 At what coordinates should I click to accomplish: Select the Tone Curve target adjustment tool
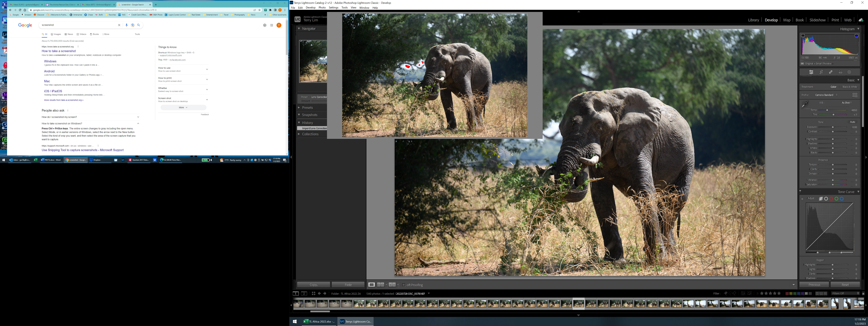pos(802,199)
